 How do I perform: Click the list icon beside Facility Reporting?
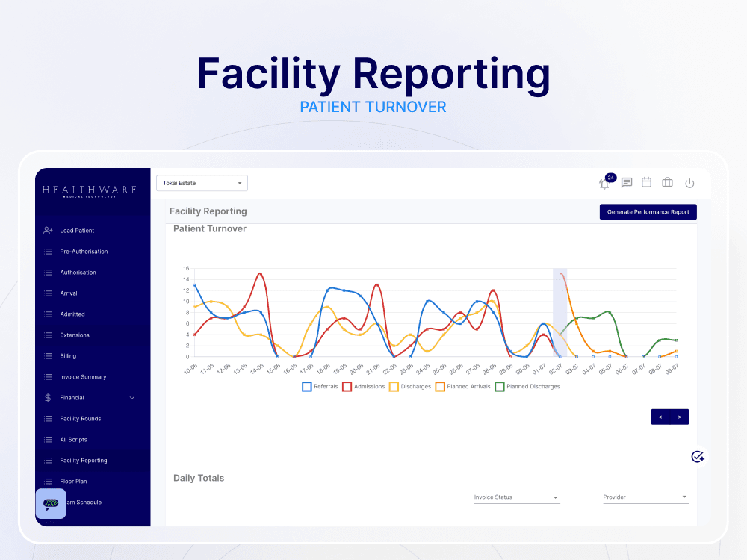pyautogui.click(x=48, y=461)
